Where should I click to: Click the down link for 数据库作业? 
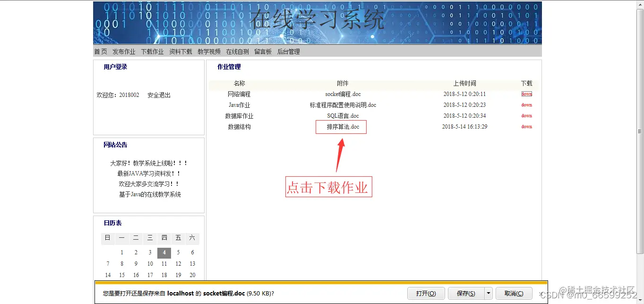point(526,115)
